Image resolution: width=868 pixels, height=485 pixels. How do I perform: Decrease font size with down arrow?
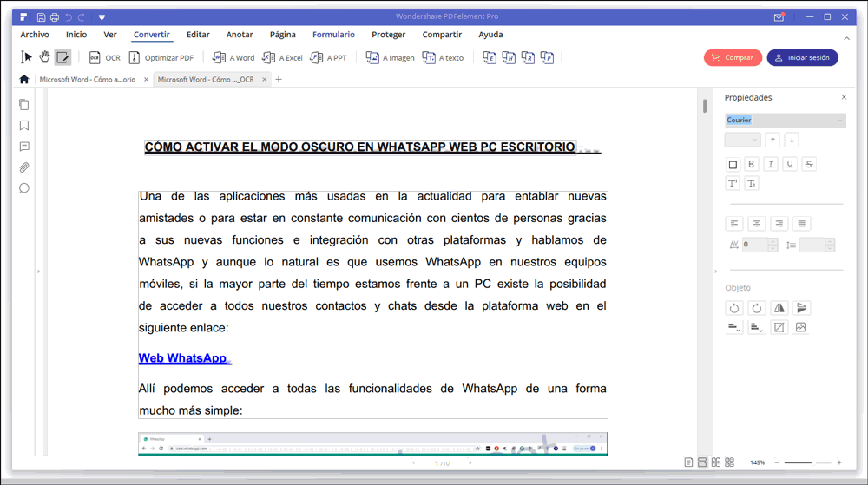(x=792, y=140)
